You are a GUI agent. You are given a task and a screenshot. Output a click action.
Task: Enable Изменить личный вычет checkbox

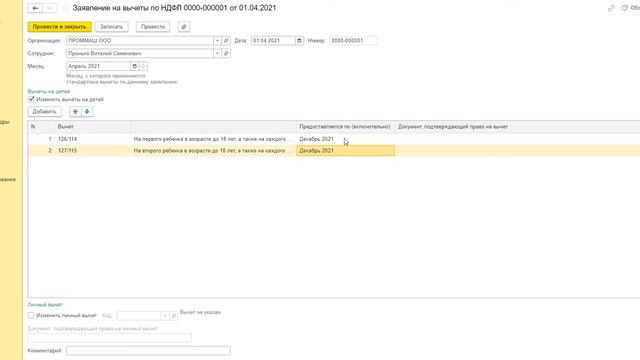coord(31,315)
